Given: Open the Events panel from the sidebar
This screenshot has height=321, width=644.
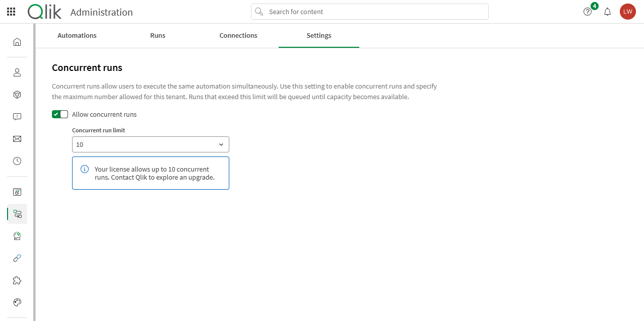Looking at the screenshot, I should tap(17, 116).
